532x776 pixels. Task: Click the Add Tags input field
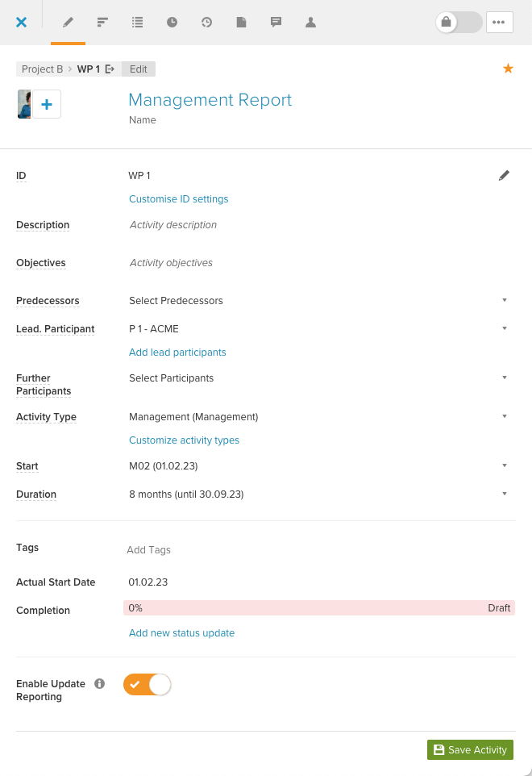(319, 550)
